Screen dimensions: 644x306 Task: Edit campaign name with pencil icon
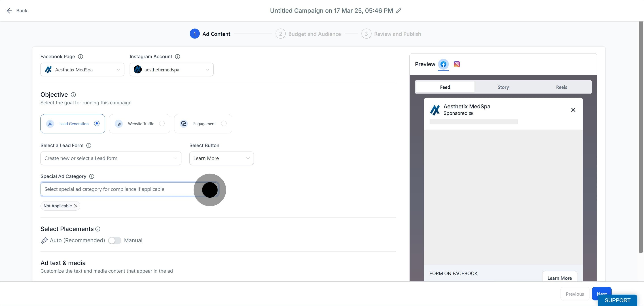coord(398,11)
